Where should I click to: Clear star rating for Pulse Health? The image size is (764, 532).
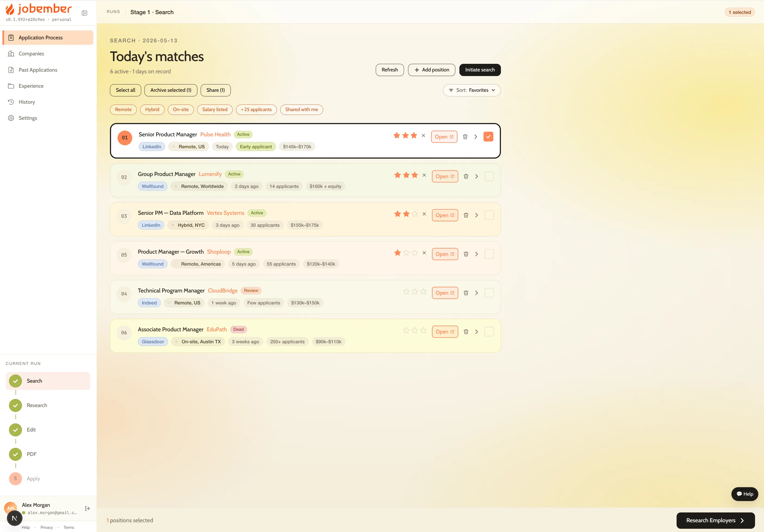pos(423,136)
